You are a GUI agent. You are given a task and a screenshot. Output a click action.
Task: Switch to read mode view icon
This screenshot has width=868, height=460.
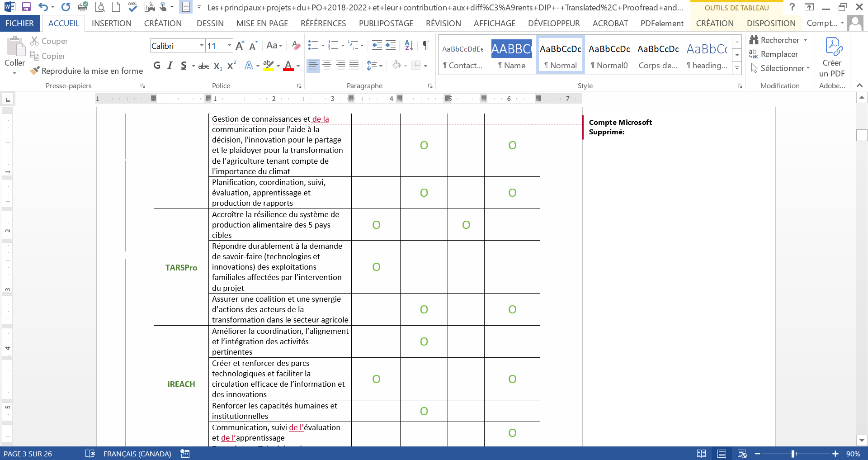pyautogui.click(x=701, y=454)
